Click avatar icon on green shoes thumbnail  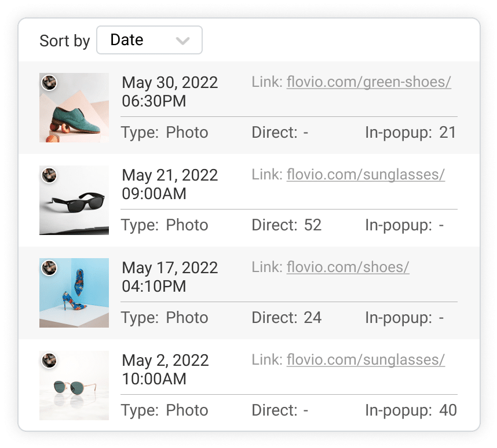(49, 83)
